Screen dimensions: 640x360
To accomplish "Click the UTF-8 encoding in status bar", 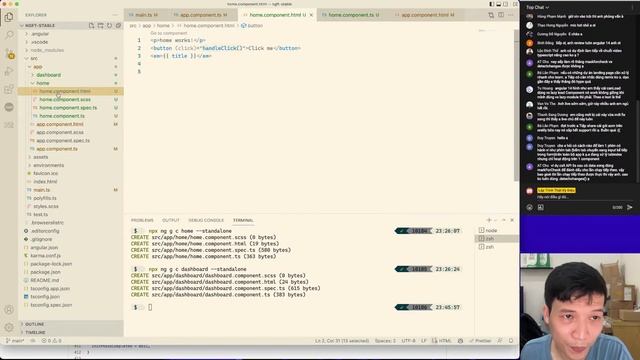I will tap(408, 340).
